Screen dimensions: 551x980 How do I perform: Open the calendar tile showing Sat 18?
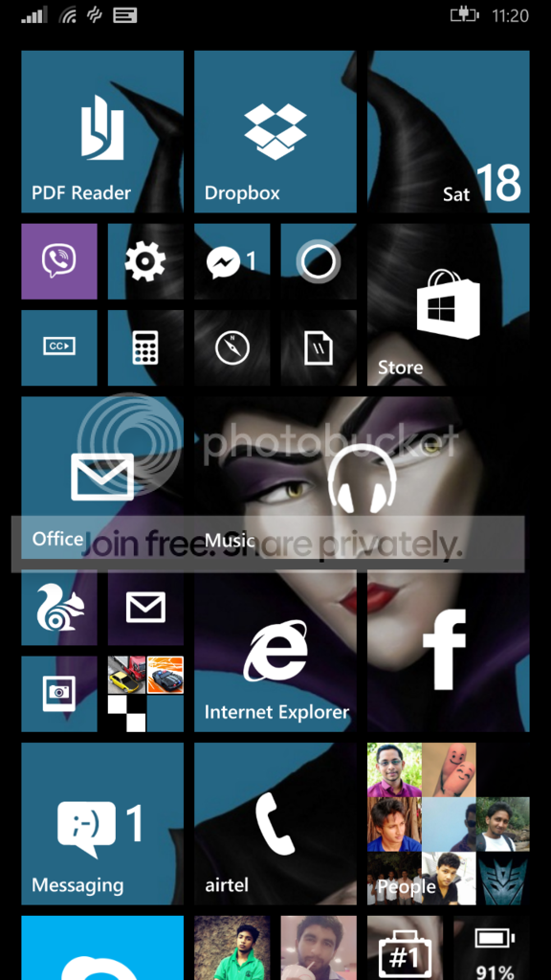pos(449,132)
